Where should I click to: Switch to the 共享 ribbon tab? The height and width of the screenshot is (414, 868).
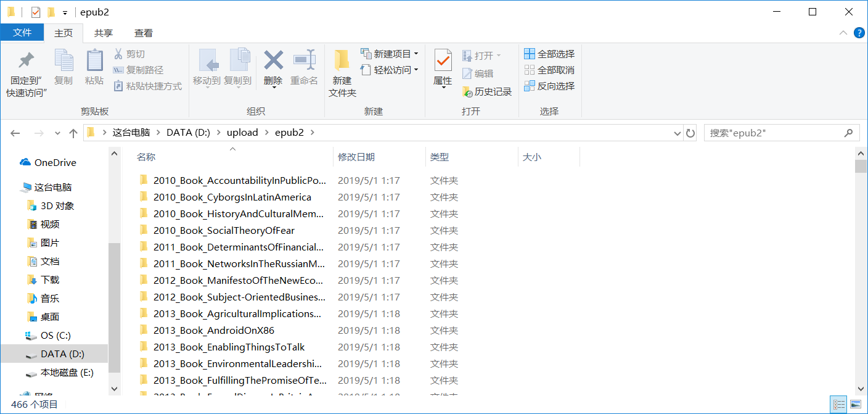[x=105, y=33]
